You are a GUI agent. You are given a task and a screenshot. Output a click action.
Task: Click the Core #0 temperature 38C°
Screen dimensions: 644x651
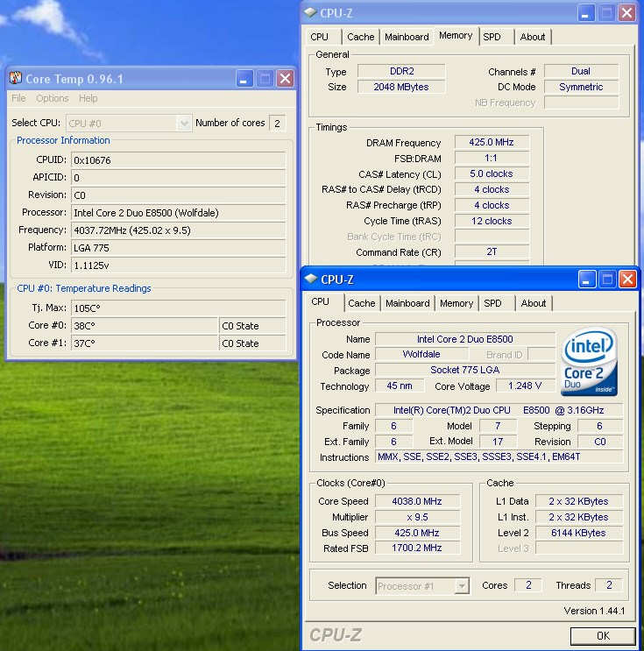click(x=145, y=326)
